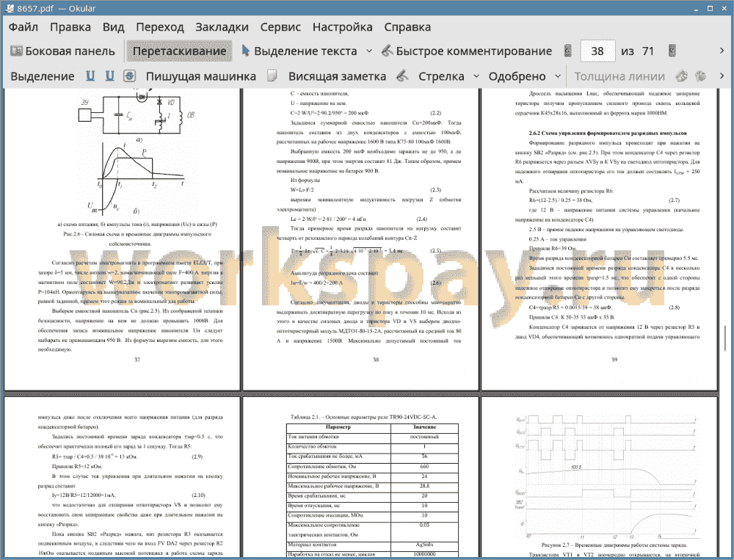Open dropdown arrow next to Одобрено
This screenshot has height=560, width=734.
558,76
